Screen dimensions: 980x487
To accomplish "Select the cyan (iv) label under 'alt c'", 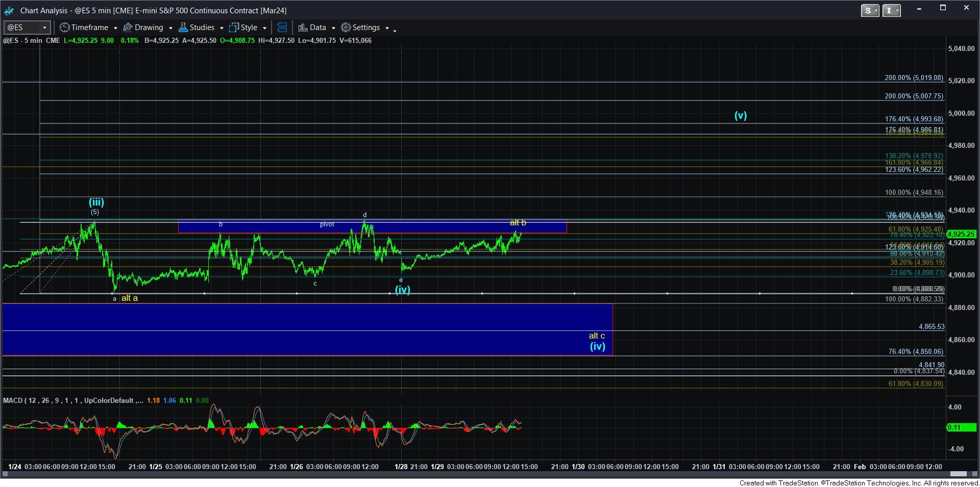I will pyautogui.click(x=598, y=346).
